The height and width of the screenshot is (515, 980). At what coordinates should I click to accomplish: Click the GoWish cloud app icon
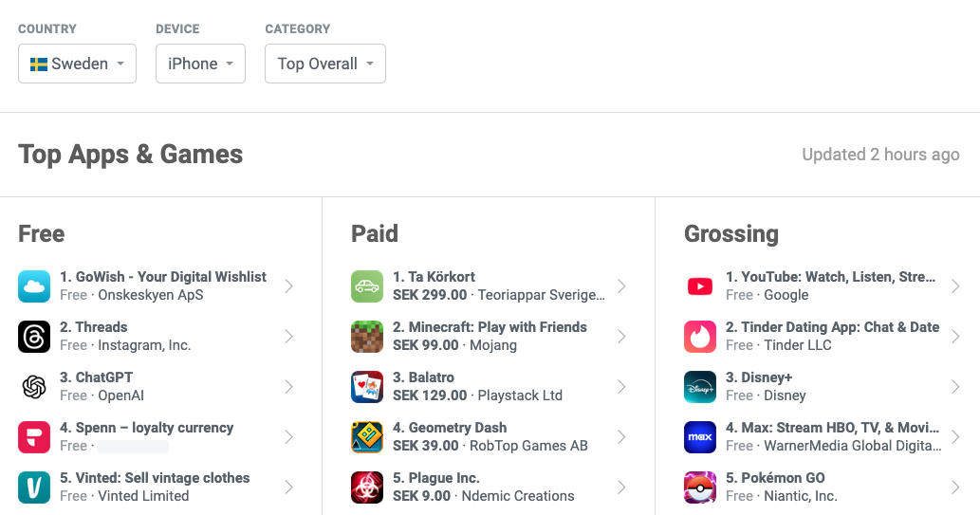click(x=34, y=286)
